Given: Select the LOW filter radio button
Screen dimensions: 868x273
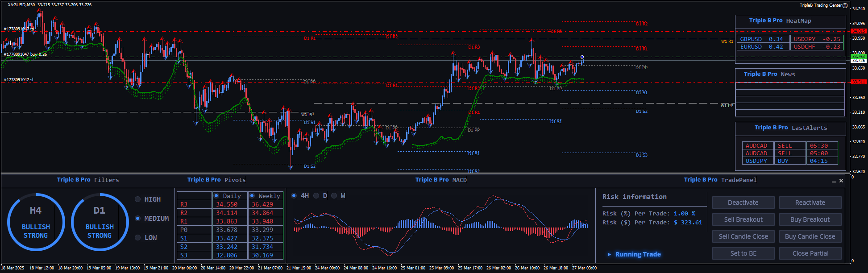Looking at the screenshot, I should tap(138, 238).
